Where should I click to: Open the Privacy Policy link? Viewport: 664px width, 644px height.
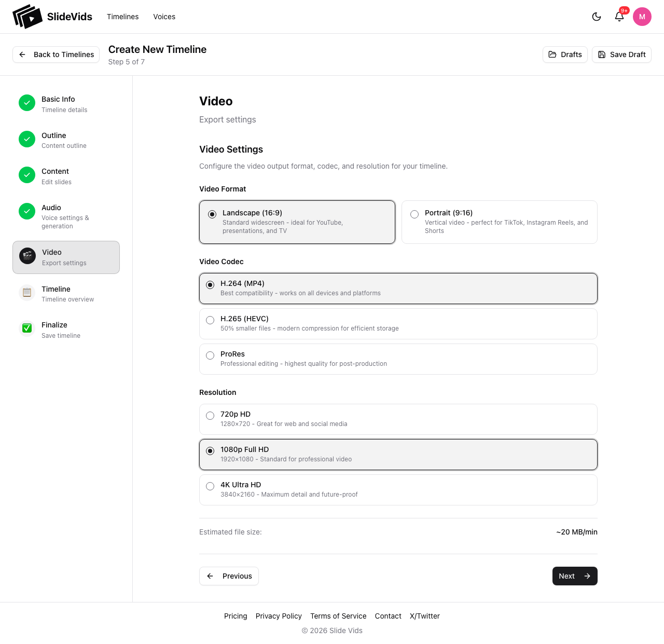click(x=279, y=616)
